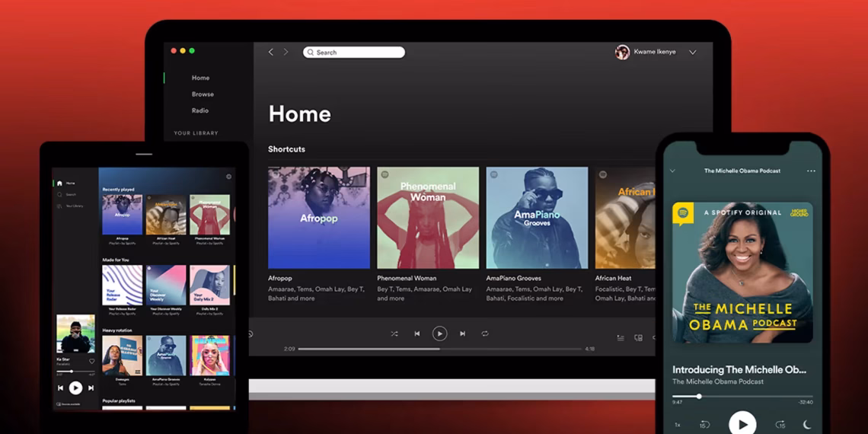Viewport: 868px width, 434px height.
Task: Skip to the next track on the tablet
Action: tap(91, 388)
